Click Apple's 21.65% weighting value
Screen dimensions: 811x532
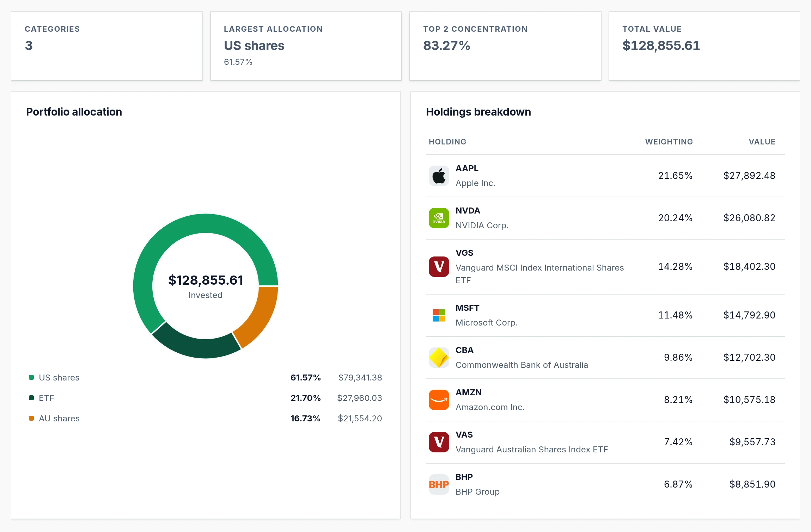pos(675,175)
